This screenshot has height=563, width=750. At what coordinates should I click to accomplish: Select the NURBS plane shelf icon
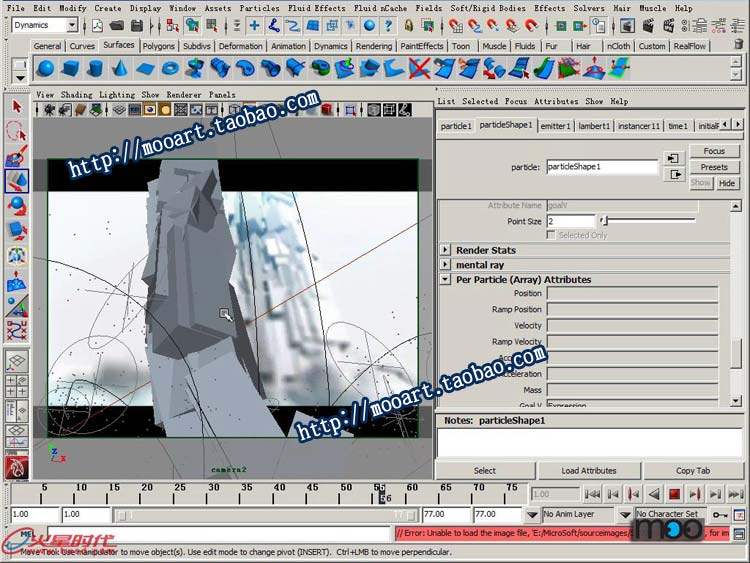[x=145, y=68]
